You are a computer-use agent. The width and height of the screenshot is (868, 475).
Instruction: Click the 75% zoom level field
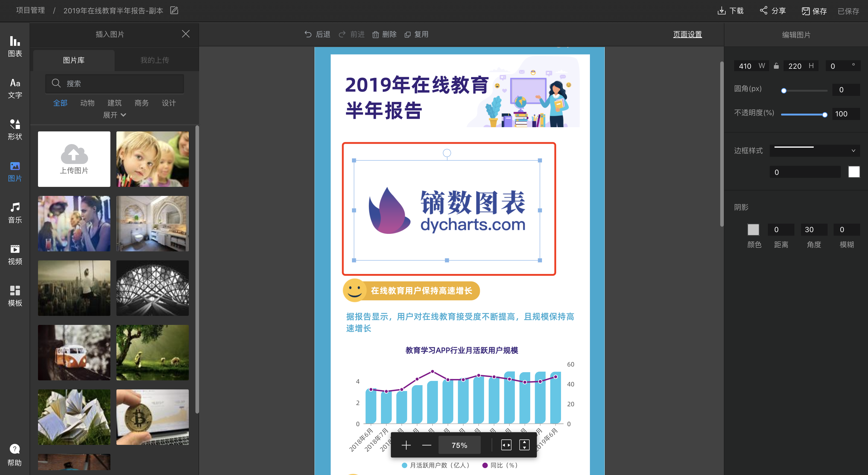pyautogui.click(x=459, y=445)
